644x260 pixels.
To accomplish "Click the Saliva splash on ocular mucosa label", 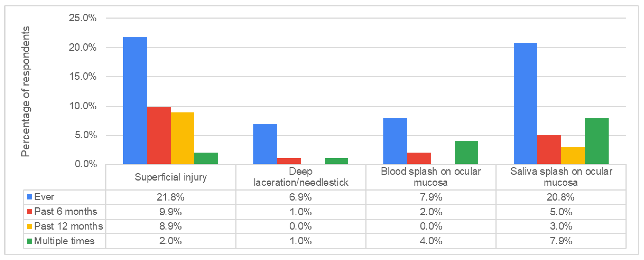I will click(x=561, y=177).
